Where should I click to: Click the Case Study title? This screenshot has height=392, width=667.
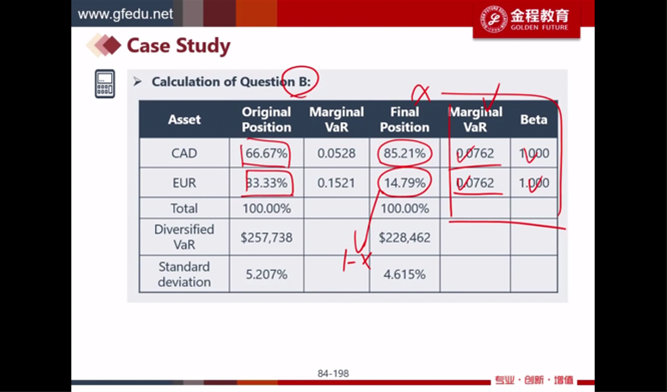pyautogui.click(x=179, y=45)
